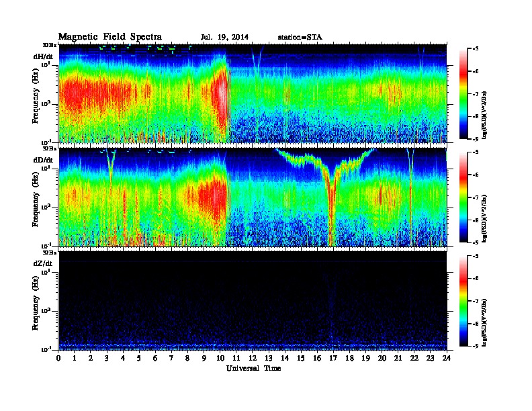This screenshot has height=411, width=532.
Task: Click '-9' on the dZ/dt color scale
Action: pyautogui.click(x=476, y=346)
